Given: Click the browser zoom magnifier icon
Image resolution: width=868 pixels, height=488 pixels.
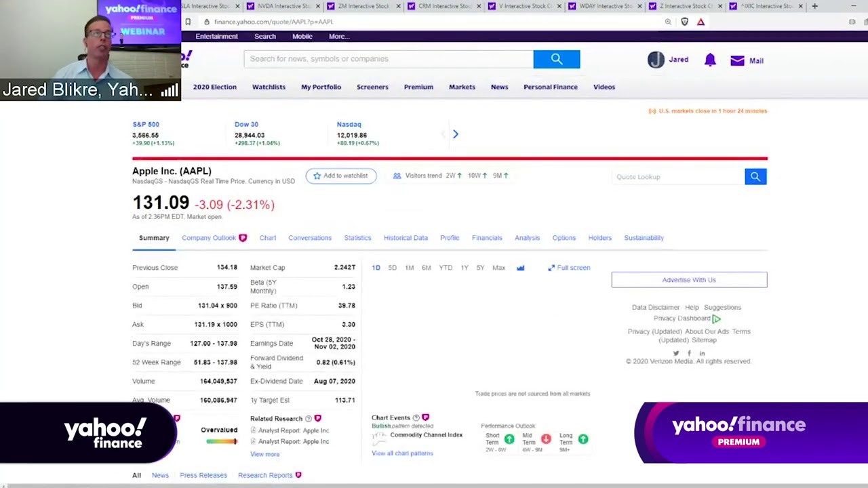Looking at the screenshot, I should pyautogui.click(x=668, y=22).
